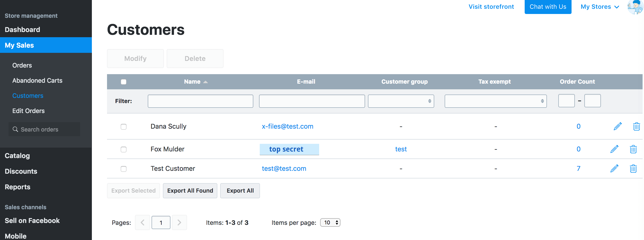Image resolution: width=644 pixels, height=240 pixels.
Task: Click the edit pencil for Dana Scully
Action: tap(617, 126)
